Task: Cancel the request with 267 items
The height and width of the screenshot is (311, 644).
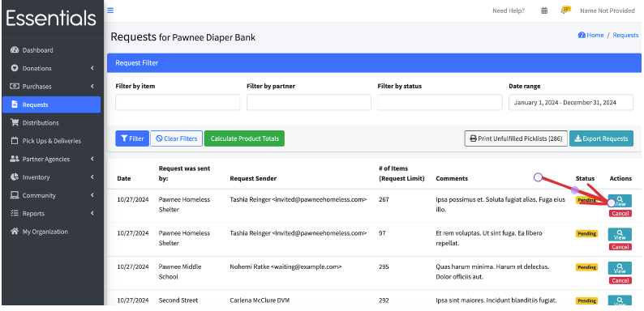Action: (x=620, y=213)
